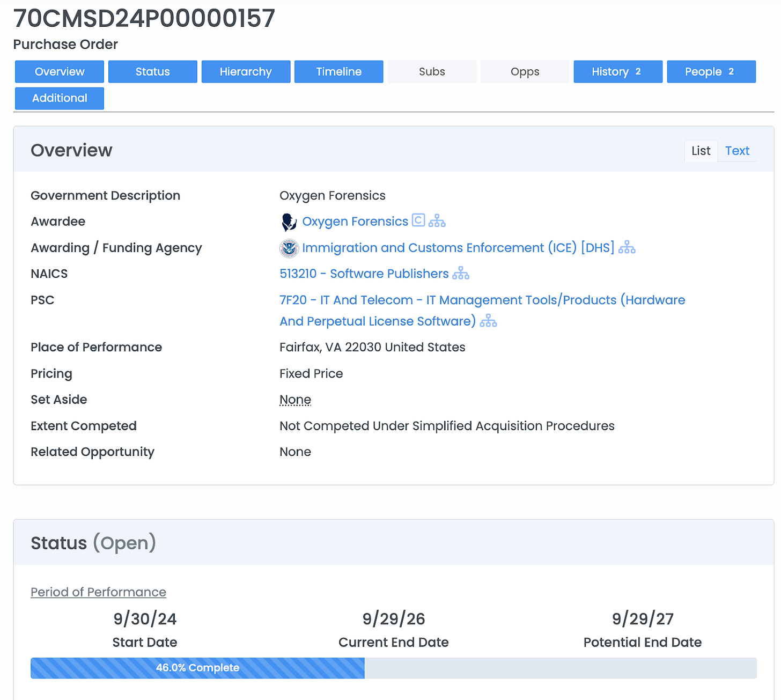Click the Related Opportunity None value
The width and height of the screenshot is (781, 700).
coord(295,452)
